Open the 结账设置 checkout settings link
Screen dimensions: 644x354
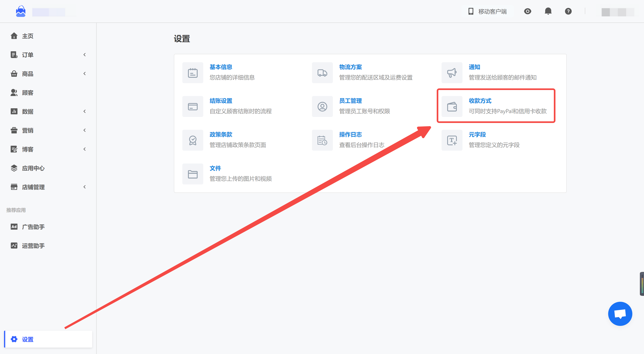point(221,101)
